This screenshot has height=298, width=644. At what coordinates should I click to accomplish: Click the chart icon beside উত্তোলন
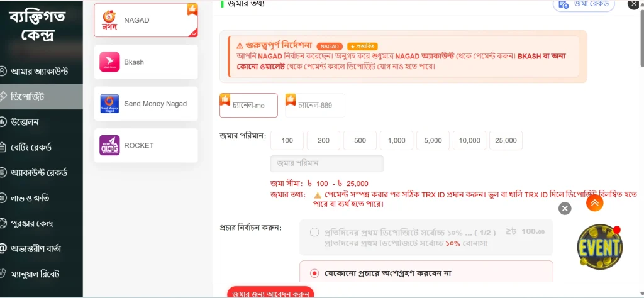tap(3, 122)
